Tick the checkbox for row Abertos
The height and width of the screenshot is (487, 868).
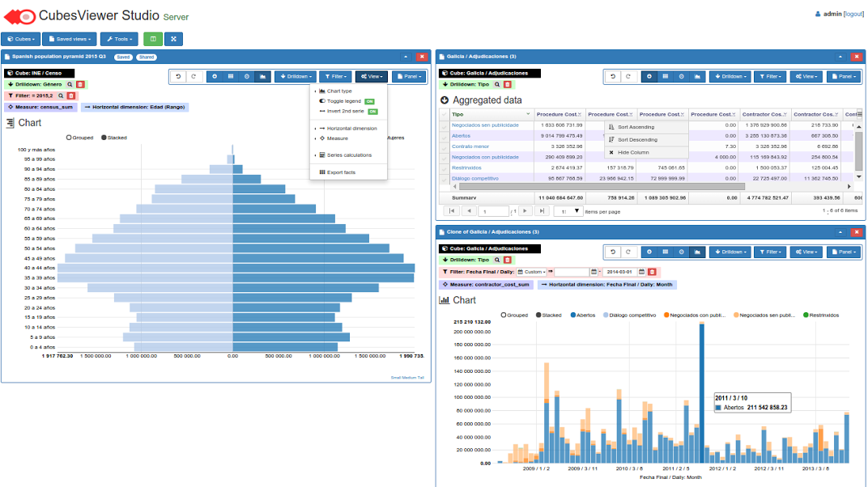point(444,136)
